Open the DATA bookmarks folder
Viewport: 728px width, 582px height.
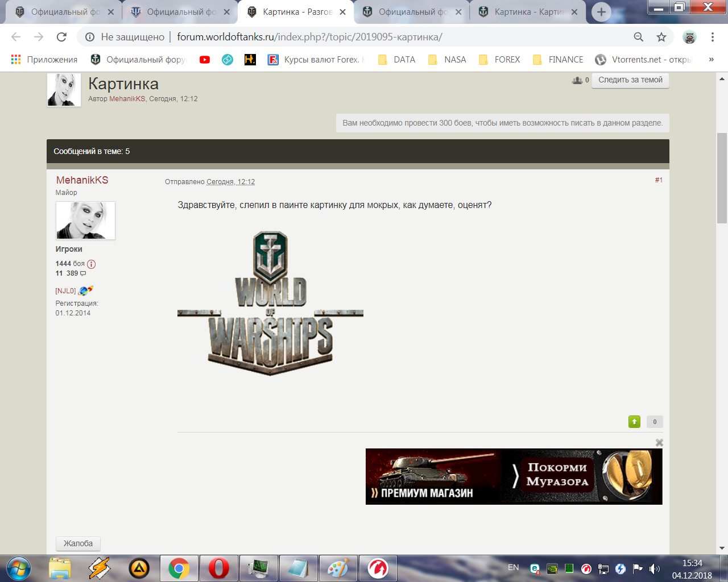pyautogui.click(x=397, y=60)
